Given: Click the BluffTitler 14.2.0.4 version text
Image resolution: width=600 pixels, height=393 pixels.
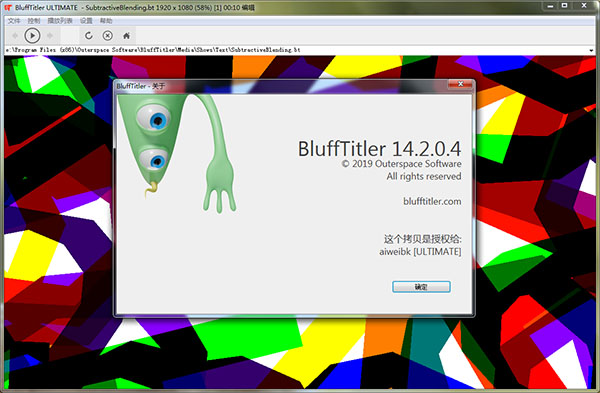Looking at the screenshot, I should [x=379, y=148].
